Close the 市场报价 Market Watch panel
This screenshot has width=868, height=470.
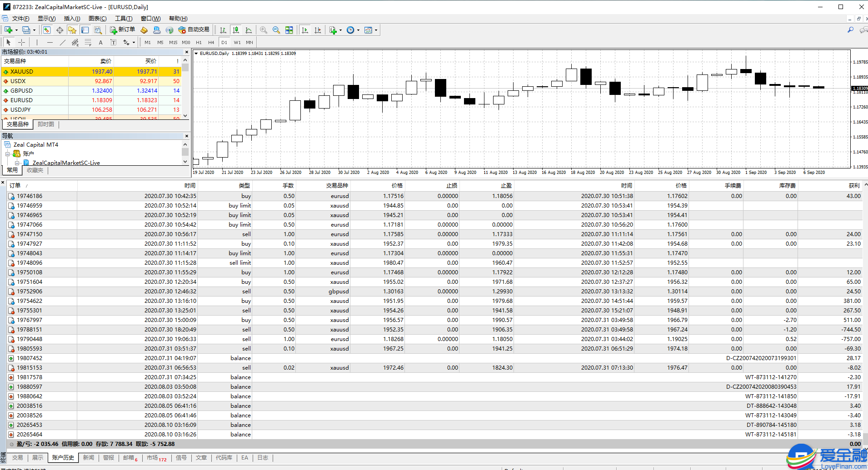pyautogui.click(x=186, y=52)
